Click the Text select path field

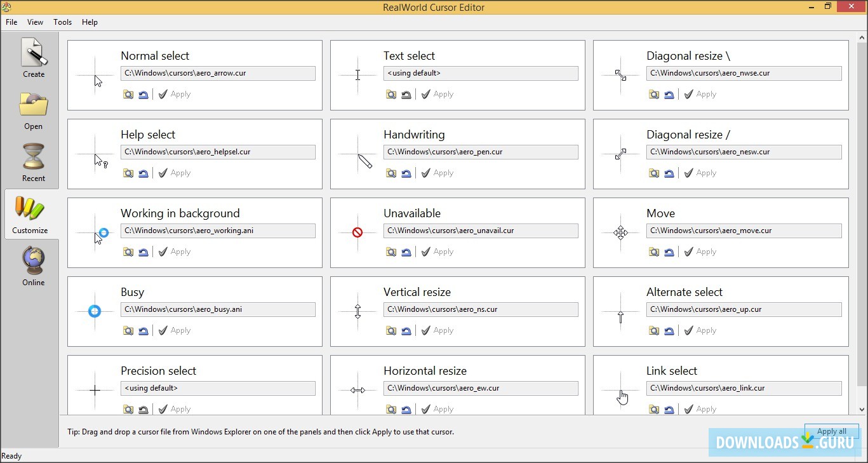pyautogui.click(x=481, y=73)
